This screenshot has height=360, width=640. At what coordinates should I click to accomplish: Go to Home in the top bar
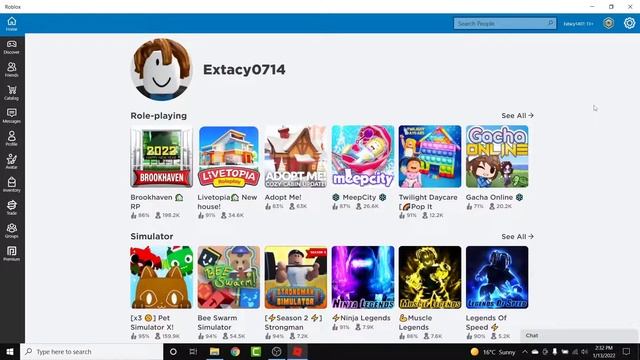coord(11,24)
